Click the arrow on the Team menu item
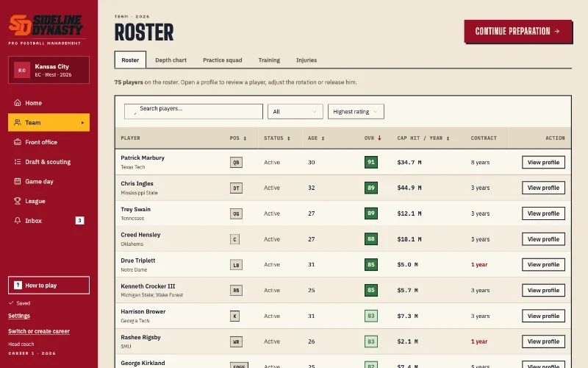This screenshot has height=368, width=588. 82,123
